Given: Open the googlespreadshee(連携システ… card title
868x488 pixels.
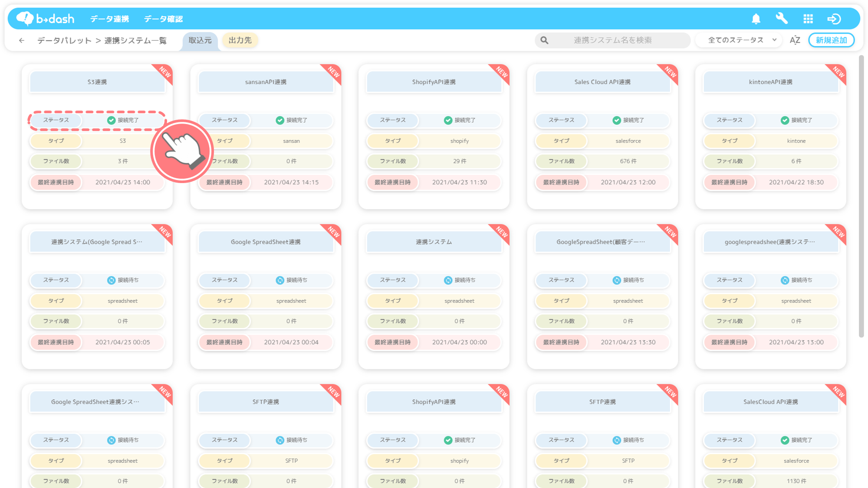Looking at the screenshot, I should click(771, 242).
